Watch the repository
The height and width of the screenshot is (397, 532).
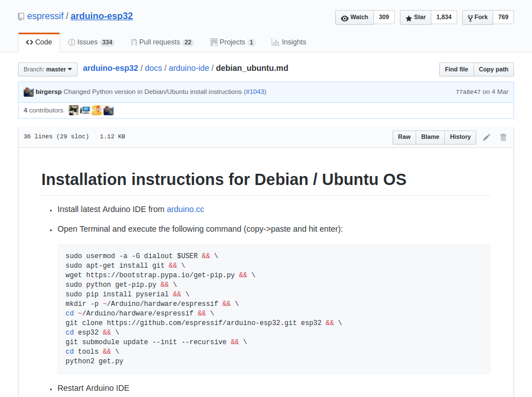354,17
